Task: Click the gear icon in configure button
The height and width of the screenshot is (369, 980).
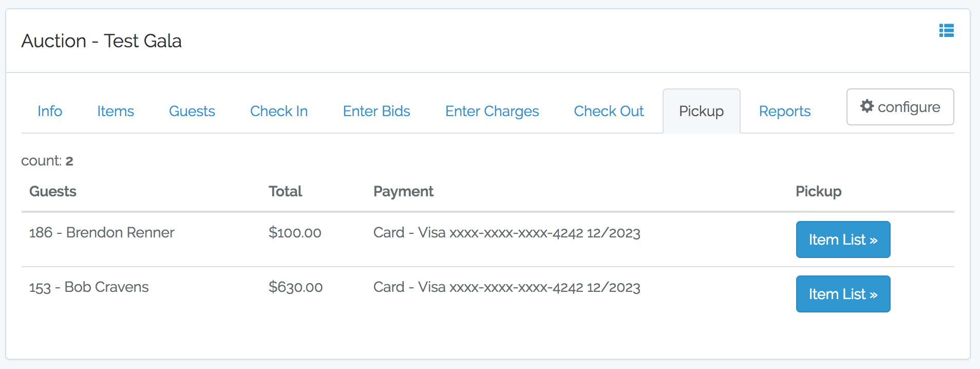Action: tap(867, 106)
